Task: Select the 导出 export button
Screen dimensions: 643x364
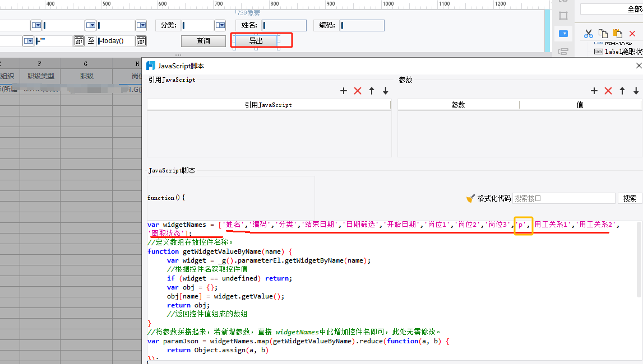Action: (x=256, y=41)
